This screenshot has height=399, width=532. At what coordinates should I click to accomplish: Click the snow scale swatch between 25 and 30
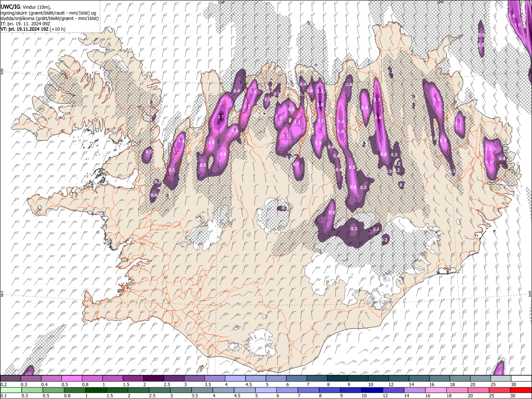click(x=501, y=378)
